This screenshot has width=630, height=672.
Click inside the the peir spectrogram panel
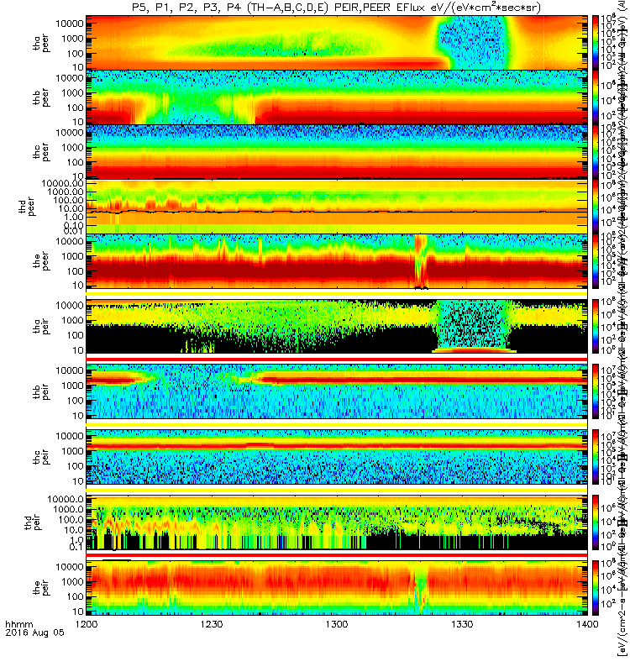337,588
